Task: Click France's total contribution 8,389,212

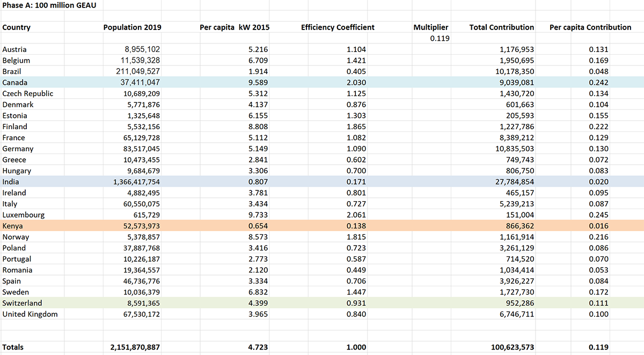Action: tap(516, 137)
